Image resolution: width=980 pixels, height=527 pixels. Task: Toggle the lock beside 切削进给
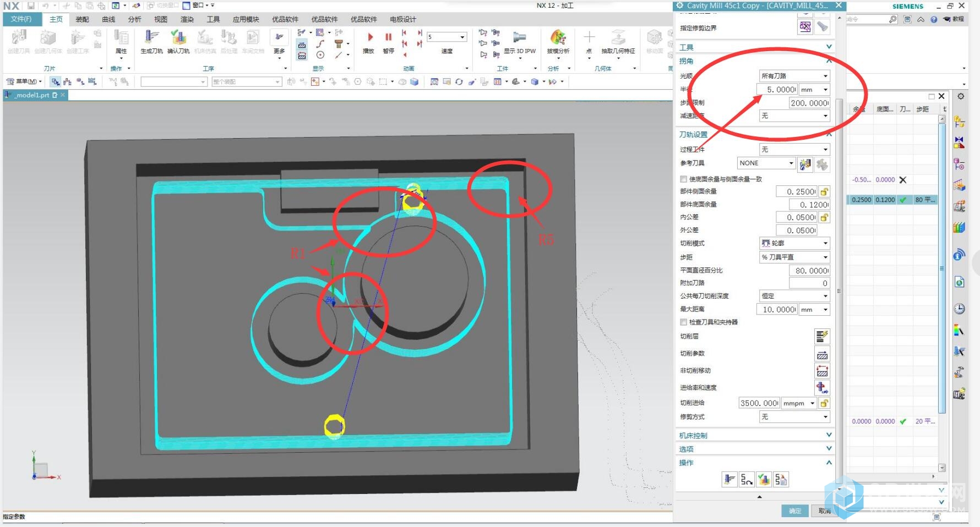pos(824,403)
